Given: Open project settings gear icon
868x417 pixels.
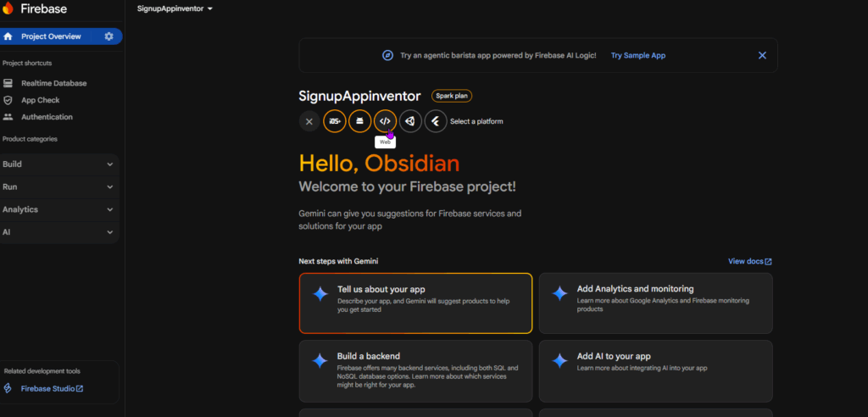Looking at the screenshot, I should click(108, 36).
